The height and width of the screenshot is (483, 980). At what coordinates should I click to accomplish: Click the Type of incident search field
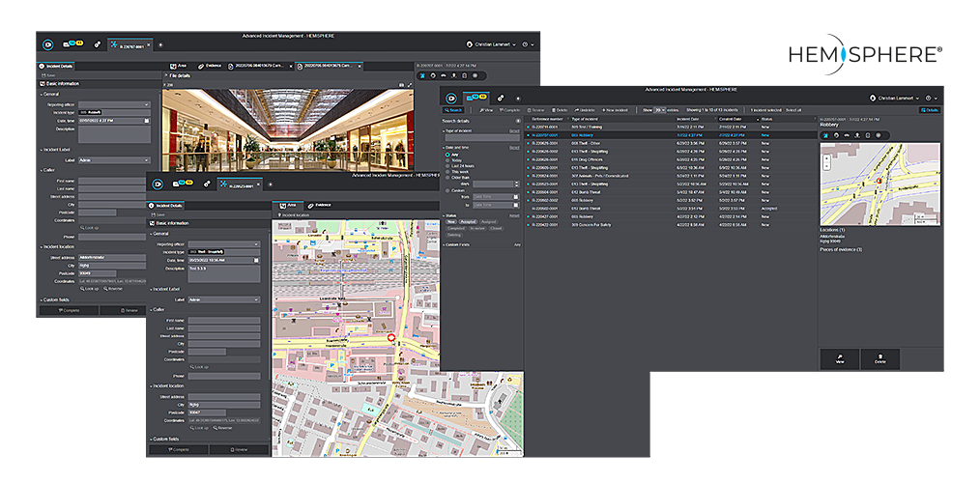pos(481,138)
